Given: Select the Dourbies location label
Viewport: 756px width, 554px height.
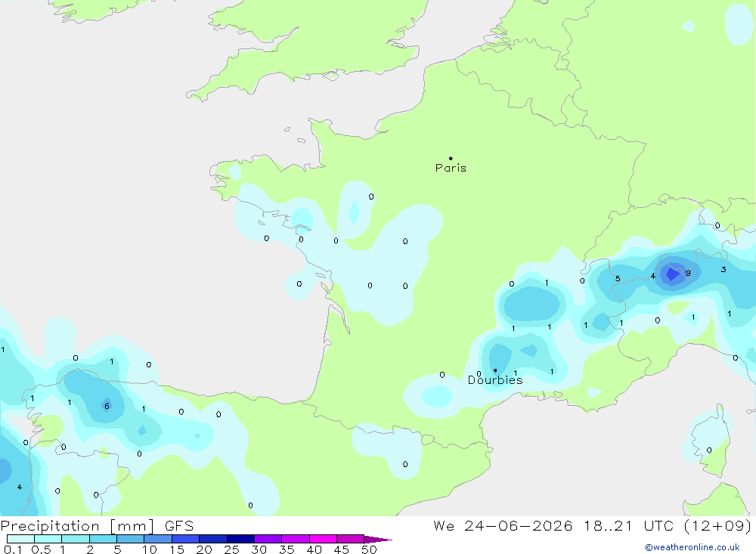Looking at the screenshot, I should (495, 380).
